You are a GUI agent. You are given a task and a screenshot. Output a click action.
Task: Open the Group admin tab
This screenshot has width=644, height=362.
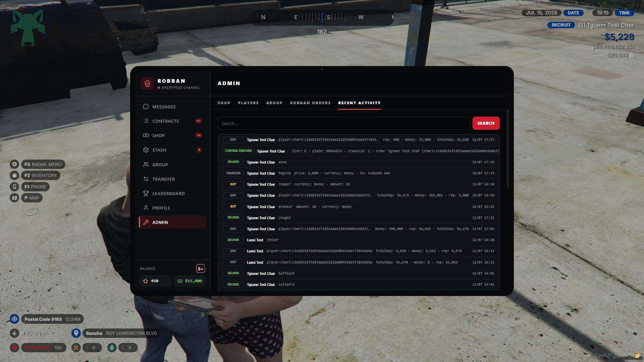(x=274, y=103)
